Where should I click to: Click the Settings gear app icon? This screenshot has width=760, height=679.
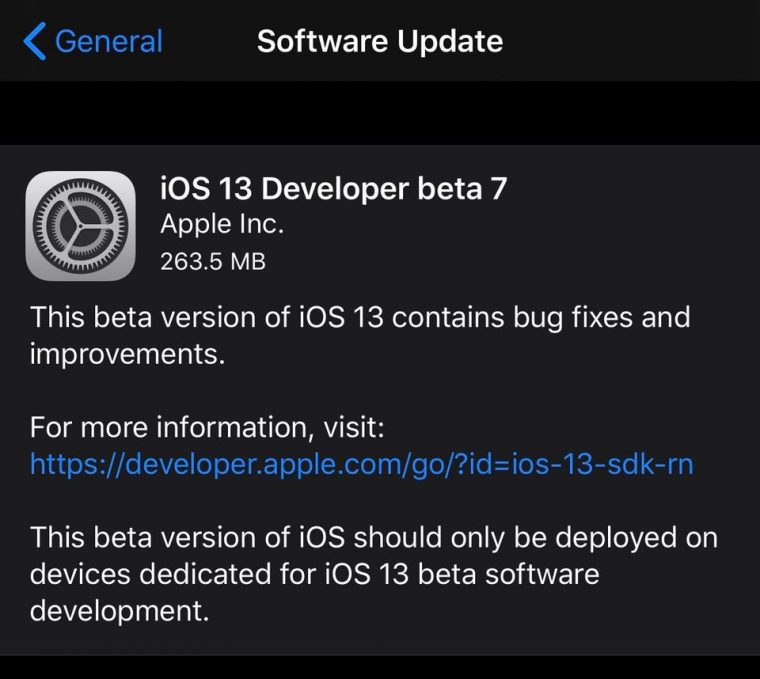click(80, 226)
